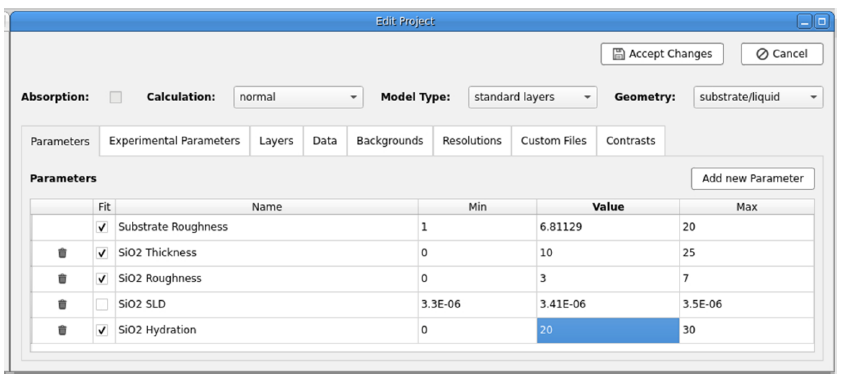Click Substrate Roughness max cell
Screen dimensions: 842x380
[x=747, y=227]
